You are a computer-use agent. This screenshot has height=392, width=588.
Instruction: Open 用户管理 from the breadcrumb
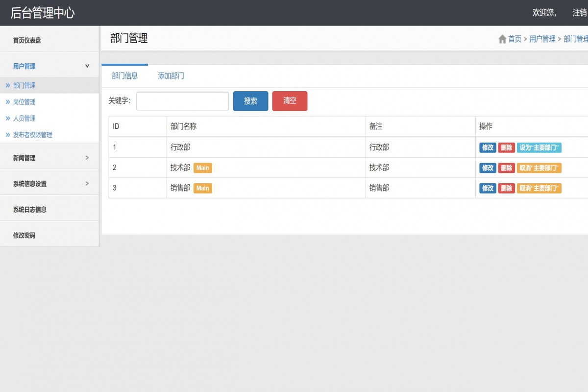[542, 39]
